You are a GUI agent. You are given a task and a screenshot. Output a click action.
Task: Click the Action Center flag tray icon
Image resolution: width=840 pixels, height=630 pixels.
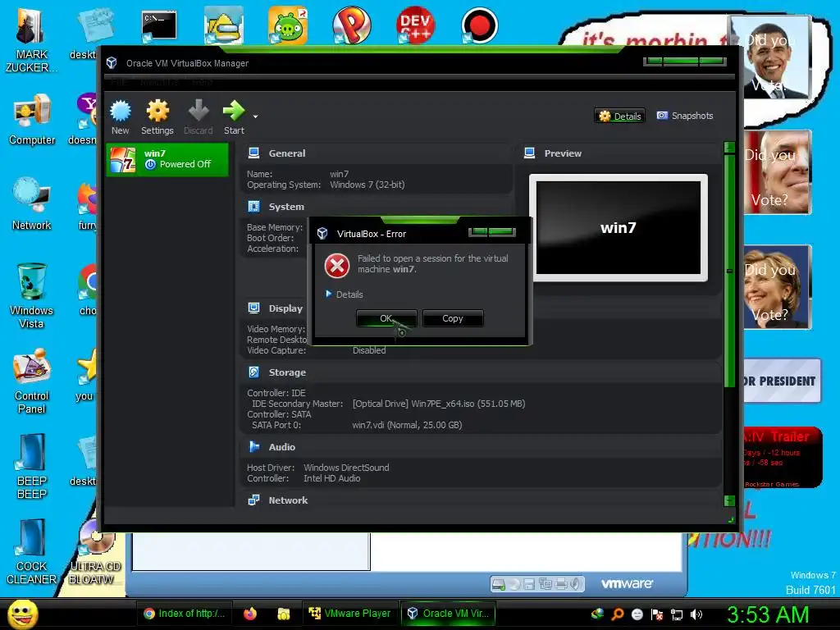tap(657, 614)
